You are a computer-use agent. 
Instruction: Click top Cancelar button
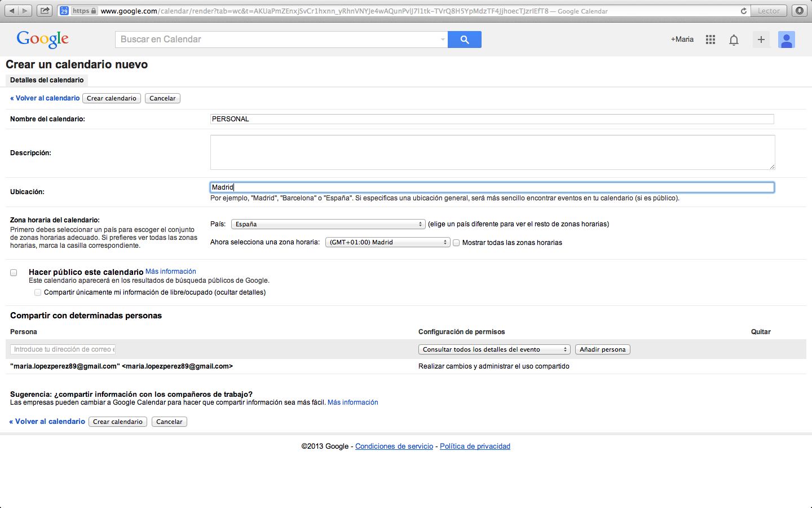pyautogui.click(x=162, y=98)
